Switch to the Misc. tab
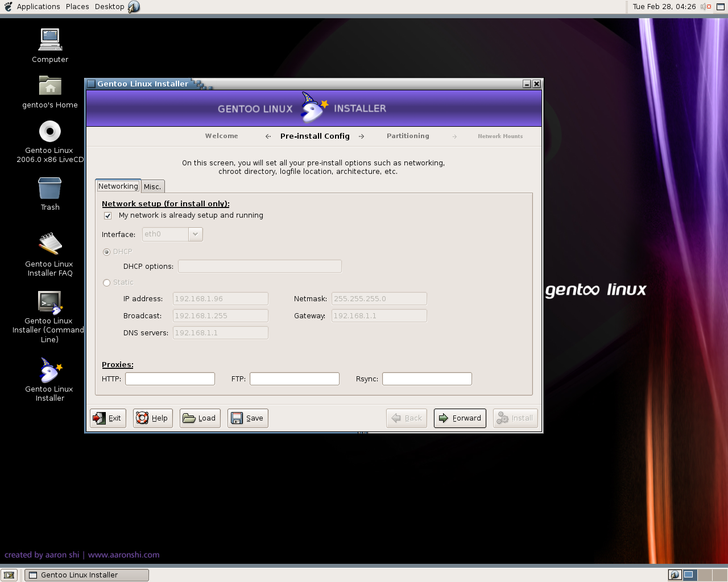Viewport: 728px width, 582px height. pyautogui.click(x=152, y=186)
